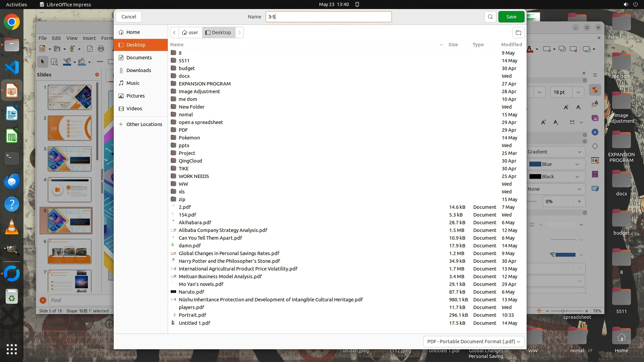Open Google Chrome from the dock

[x=12, y=22]
